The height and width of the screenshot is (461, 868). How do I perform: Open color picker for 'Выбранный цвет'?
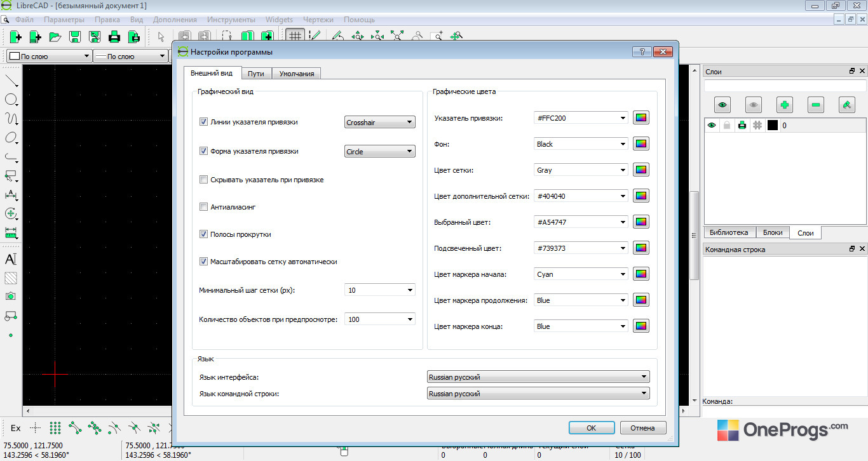(x=641, y=222)
